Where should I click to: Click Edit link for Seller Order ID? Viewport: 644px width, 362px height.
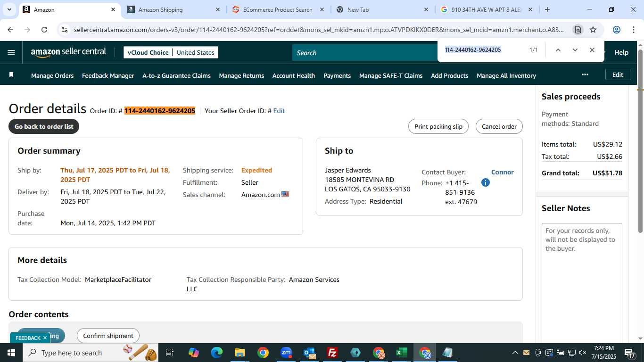[x=279, y=111]
